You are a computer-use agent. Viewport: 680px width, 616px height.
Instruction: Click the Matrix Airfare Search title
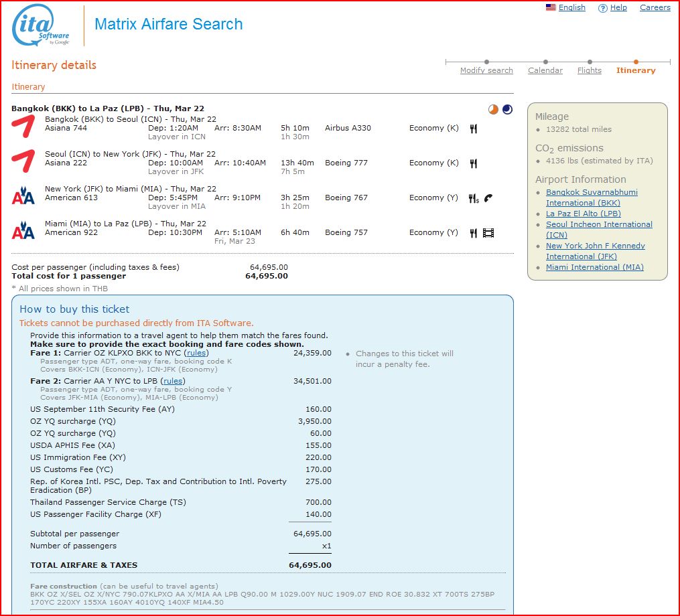coord(169,24)
